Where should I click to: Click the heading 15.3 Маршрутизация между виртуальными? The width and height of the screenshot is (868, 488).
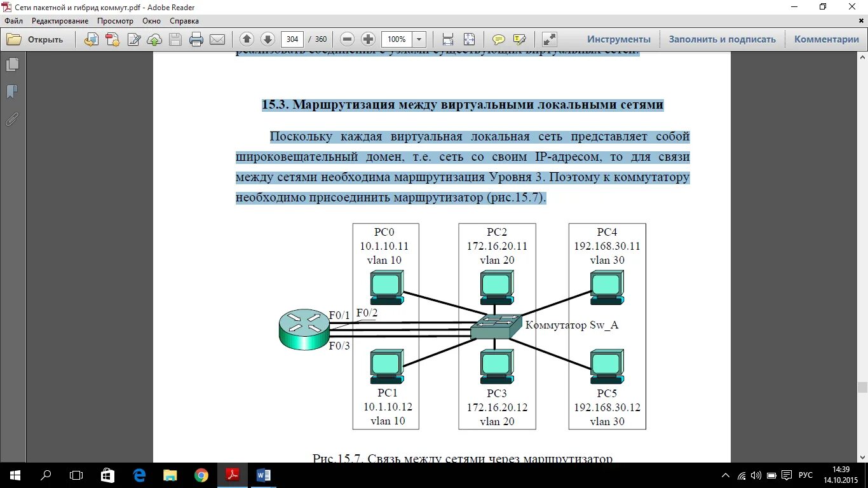click(463, 105)
